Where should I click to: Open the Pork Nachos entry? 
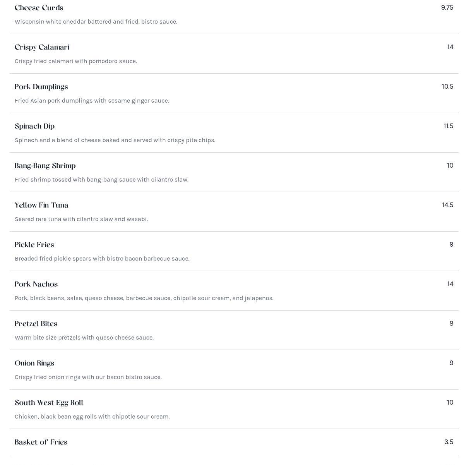(36, 285)
